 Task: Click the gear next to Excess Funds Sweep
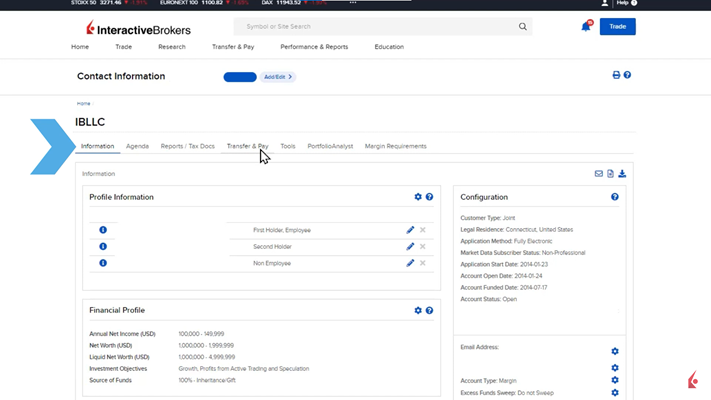pos(615,393)
